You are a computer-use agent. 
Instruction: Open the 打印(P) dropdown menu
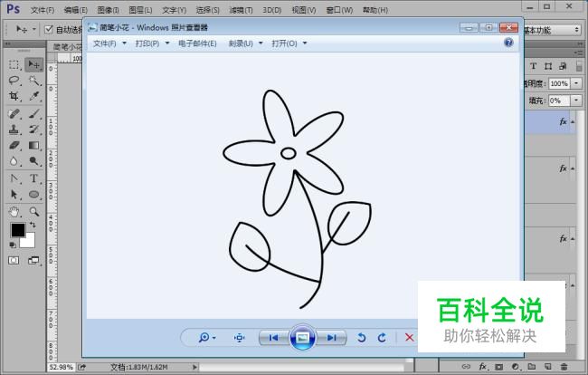tap(152, 43)
